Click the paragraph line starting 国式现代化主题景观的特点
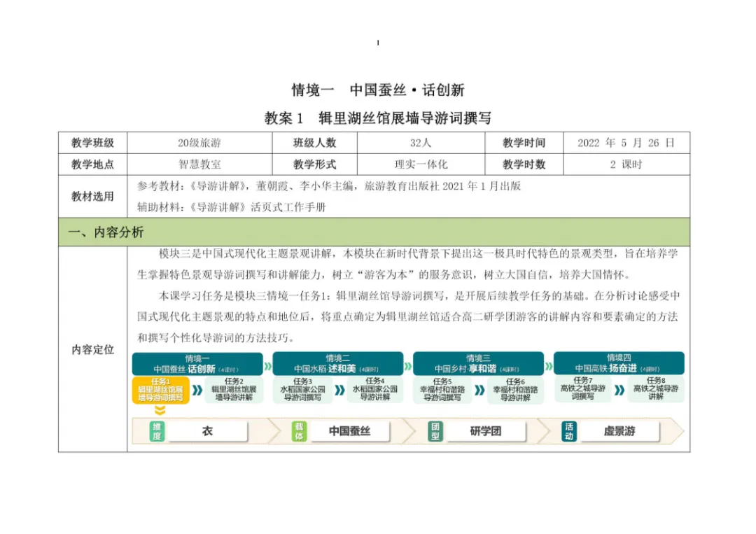756x534 pixels. coord(407,317)
